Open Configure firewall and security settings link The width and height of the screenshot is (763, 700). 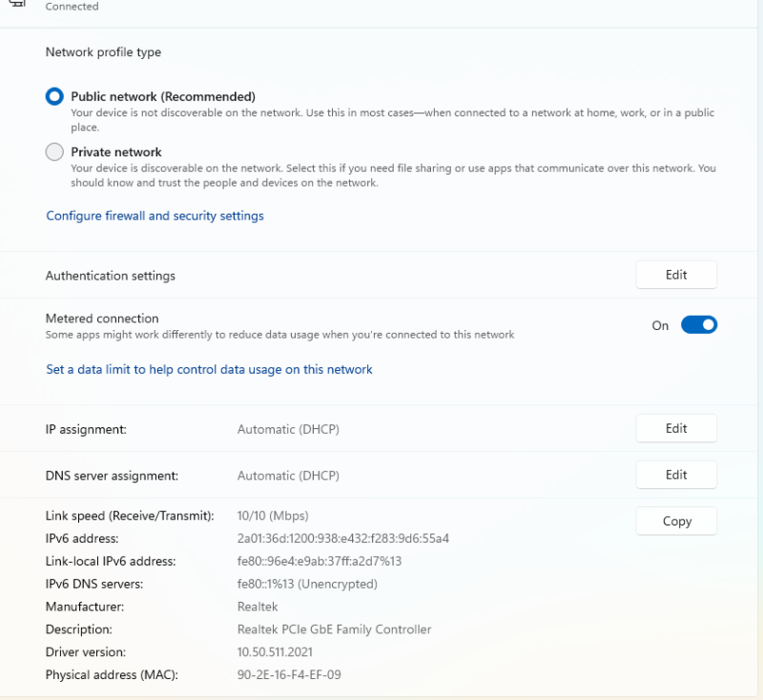(x=155, y=216)
